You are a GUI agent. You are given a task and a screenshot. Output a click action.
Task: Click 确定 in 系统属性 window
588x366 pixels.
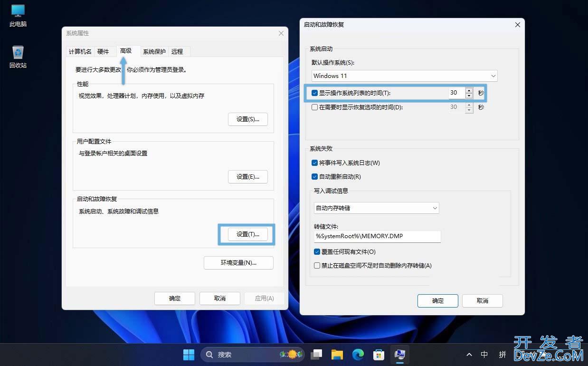[x=175, y=298]
